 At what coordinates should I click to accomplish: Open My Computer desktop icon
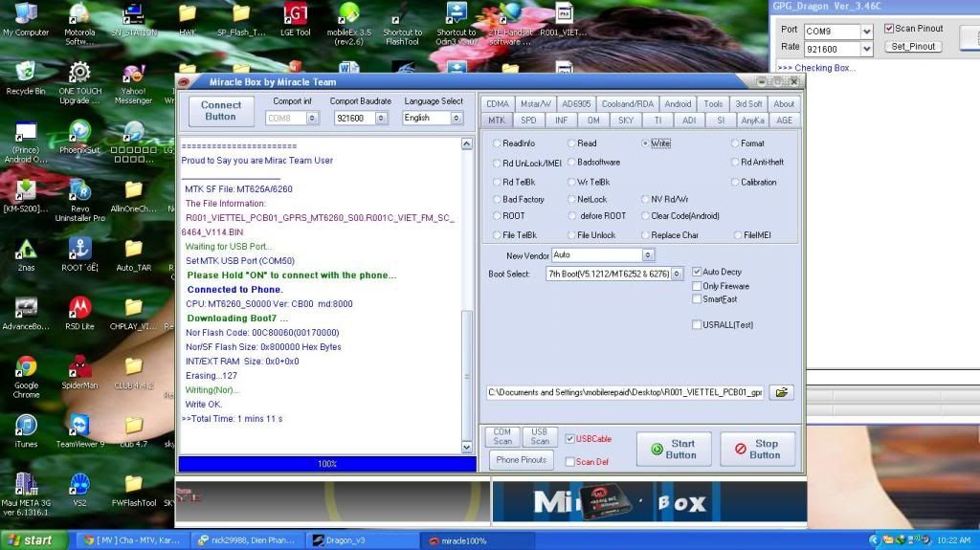pos(26,19)
